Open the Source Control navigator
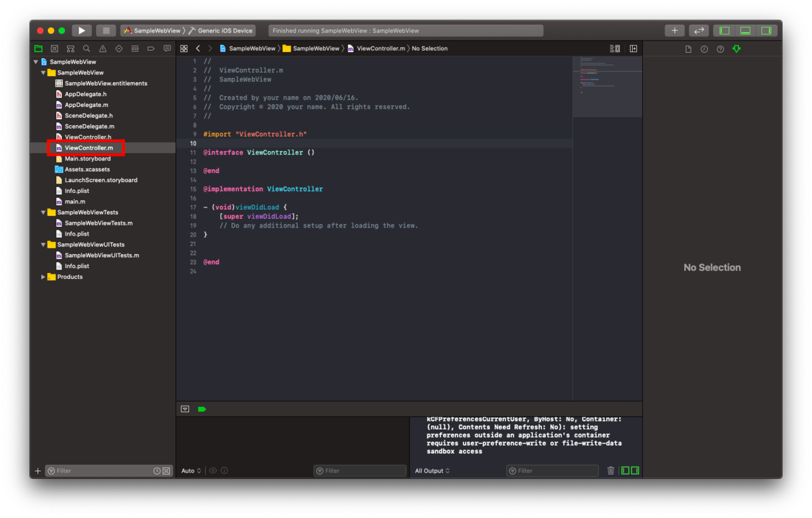 (x=54, y=49)
